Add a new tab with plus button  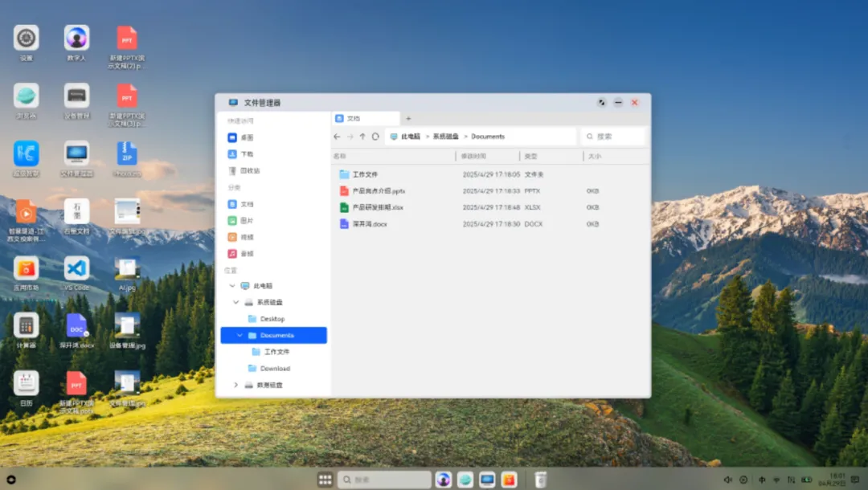[x=408, y=118]
